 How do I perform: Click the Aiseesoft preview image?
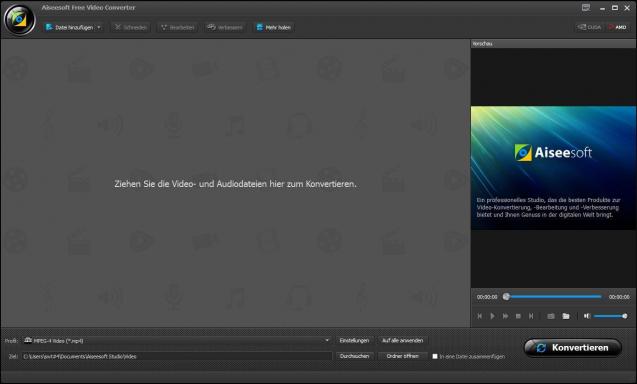(x=553, y=168)
